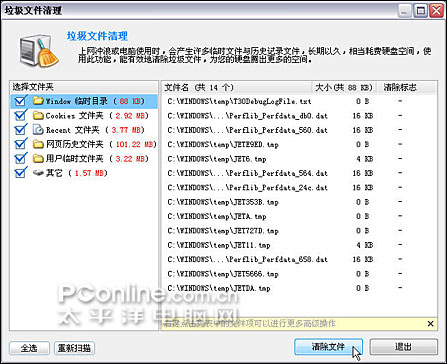This screenshot has height=364, width=447.
Task: Click the 全选 button
Action: click(x=29, y=348)
